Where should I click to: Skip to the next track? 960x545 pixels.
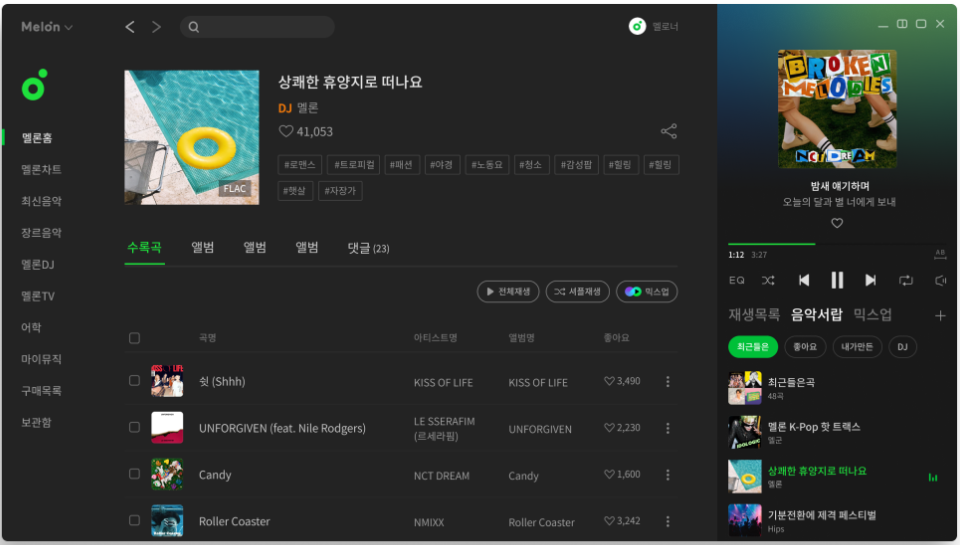[870, 280]
